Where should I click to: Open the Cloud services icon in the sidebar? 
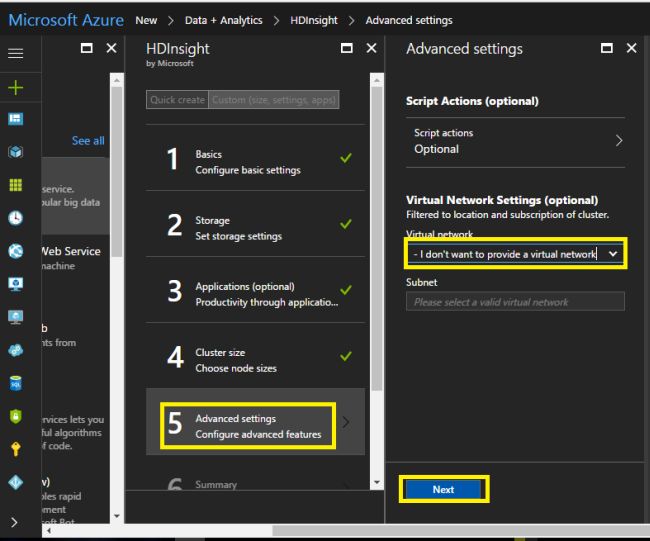coord(15,350)
